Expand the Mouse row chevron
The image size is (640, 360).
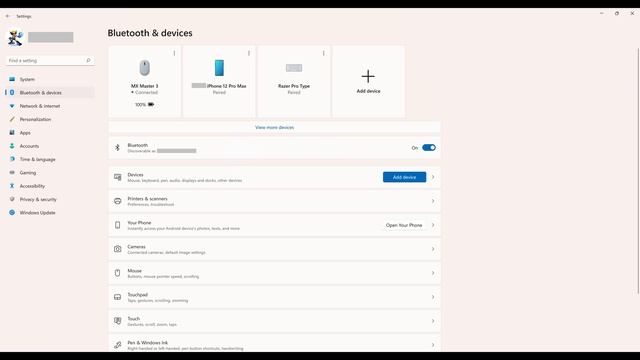[433, 273]
